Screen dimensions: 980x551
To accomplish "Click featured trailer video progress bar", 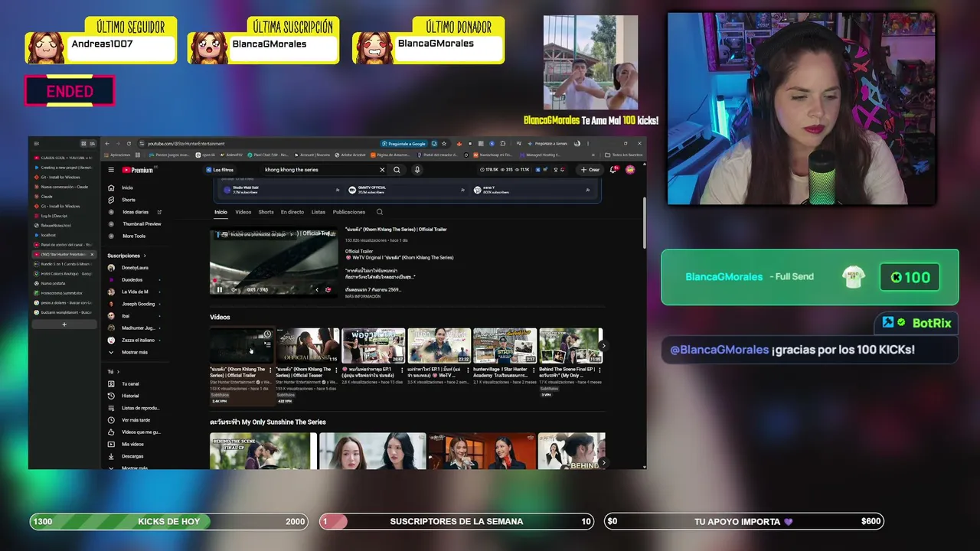I will click(x=273, y=282).
